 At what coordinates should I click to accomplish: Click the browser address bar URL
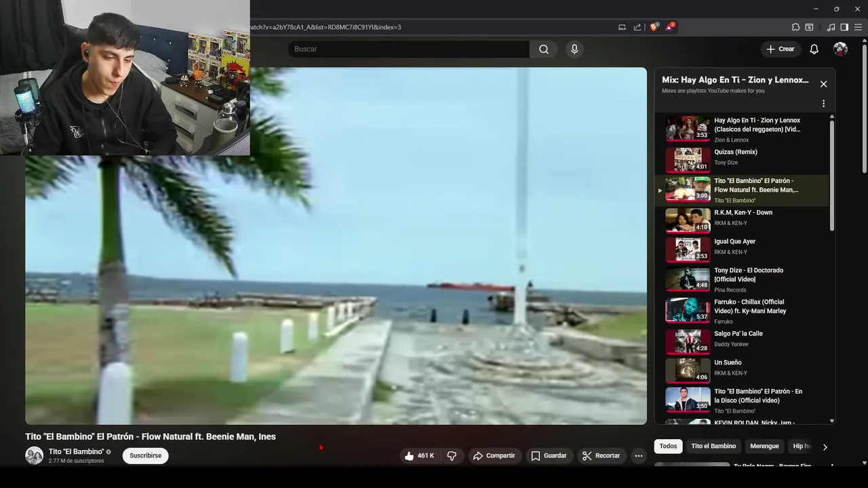[325, 27]
